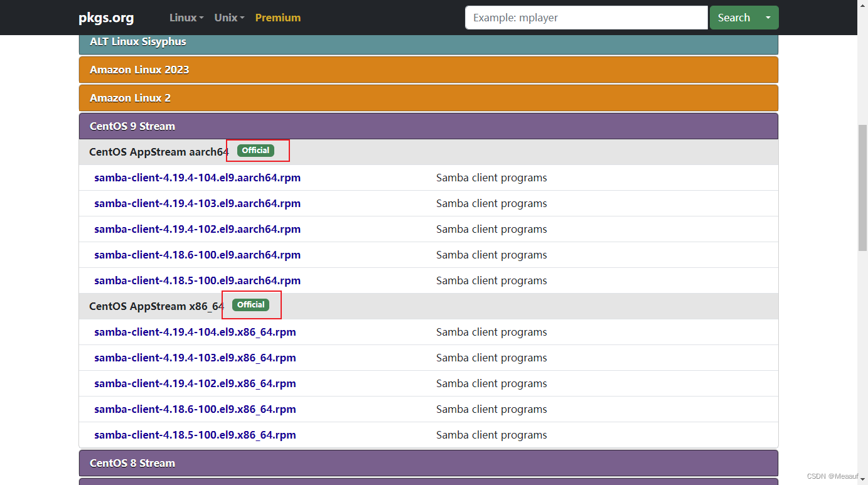The image size is (868, 485).
Task: Expand the Amazon Linux 2 section
Action: (429, 98)
